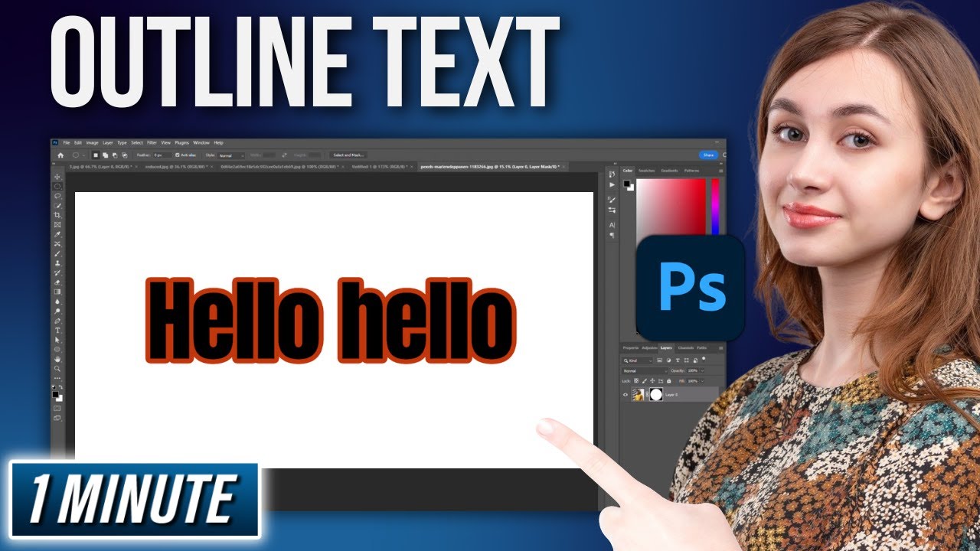Choose Subtract from selection mode
The height and width of the screenshot is (551, 980).
coord(115,155)
